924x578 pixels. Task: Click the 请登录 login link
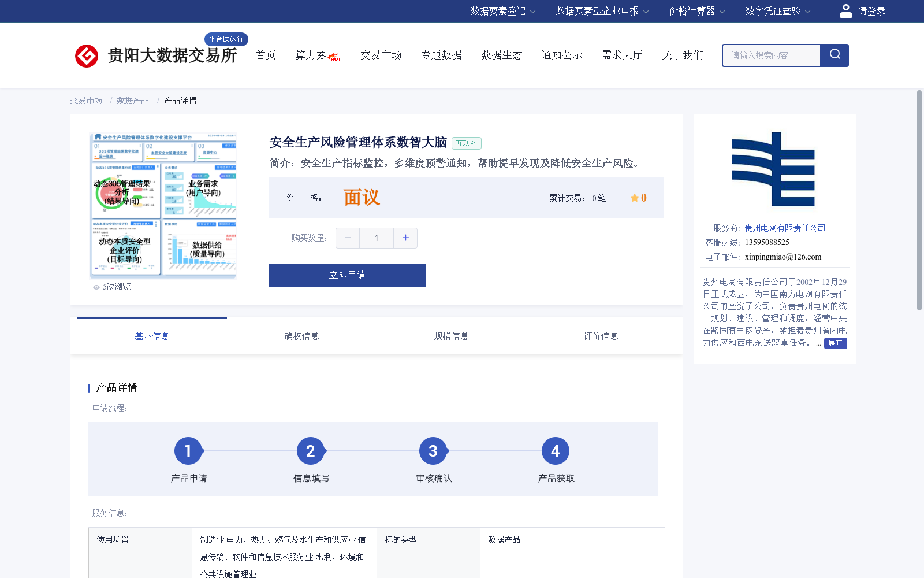click(x=871, y=11)
